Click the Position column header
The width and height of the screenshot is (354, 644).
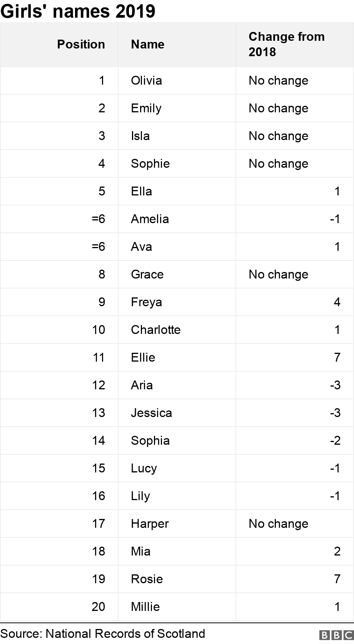pos(81,44)
